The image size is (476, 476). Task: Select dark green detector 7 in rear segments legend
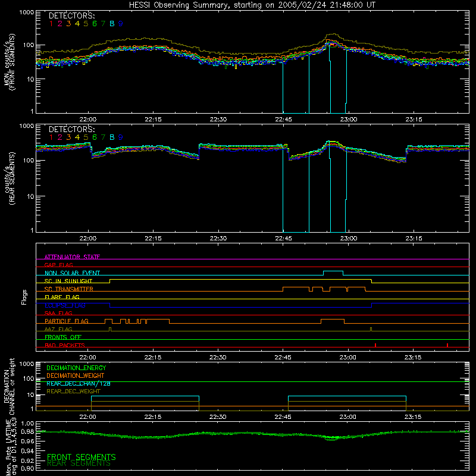pyautogui.click(x=103, y=137)
